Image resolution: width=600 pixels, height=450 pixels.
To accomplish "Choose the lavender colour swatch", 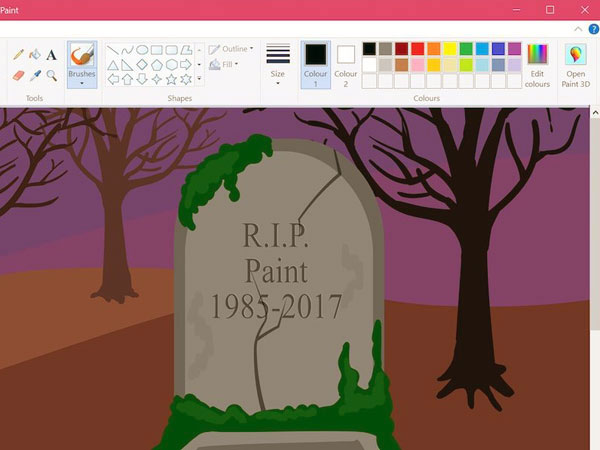I will [515, 65].
